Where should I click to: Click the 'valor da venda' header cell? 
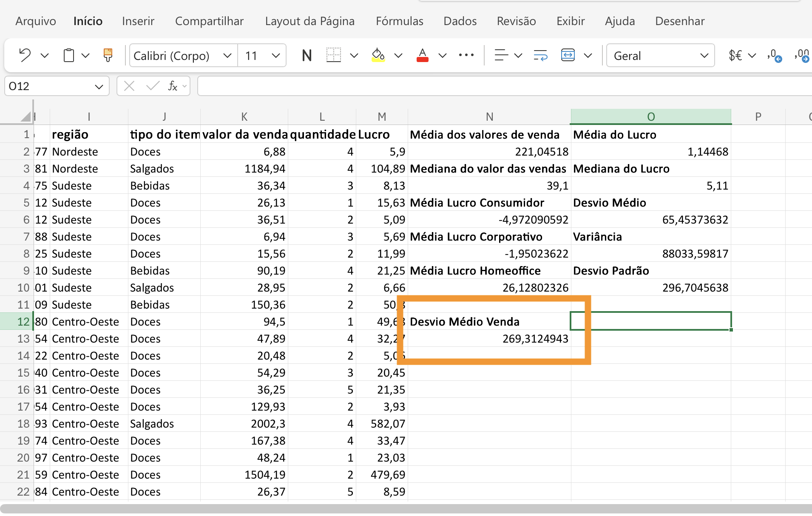244,135
